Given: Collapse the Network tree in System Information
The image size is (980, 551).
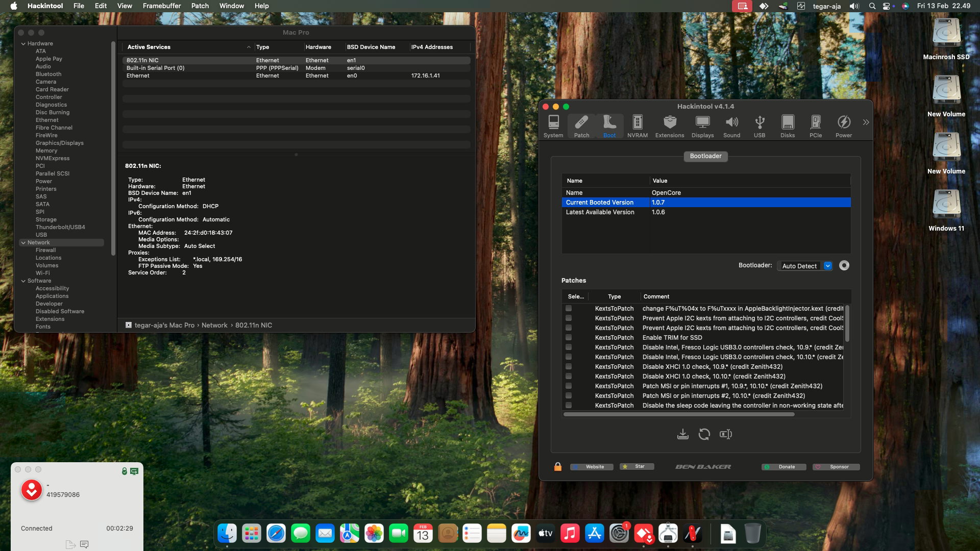Looking at the screenshot, I should [x=23, y=243].
